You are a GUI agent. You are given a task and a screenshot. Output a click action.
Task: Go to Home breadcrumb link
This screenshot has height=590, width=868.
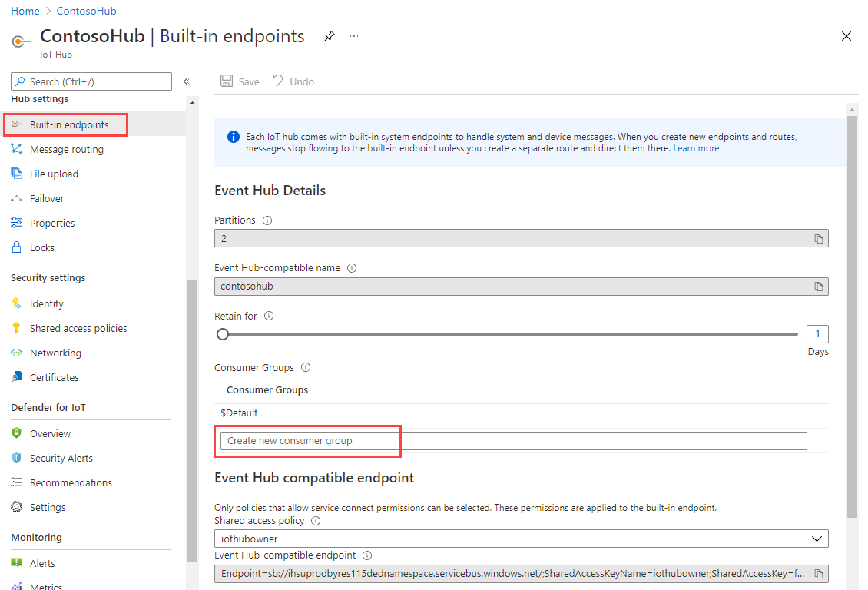click(25, 11)
